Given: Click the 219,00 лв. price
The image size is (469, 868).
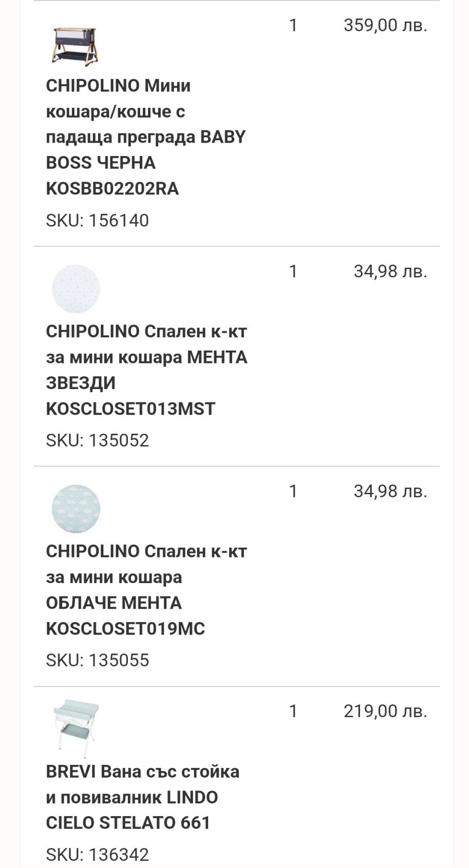Looking at the screenshot, I should (385, 711).
